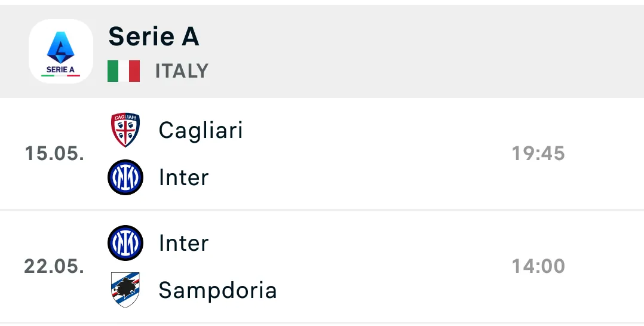Open the Cagliari vs Inter fixture row

coord(358,153)
